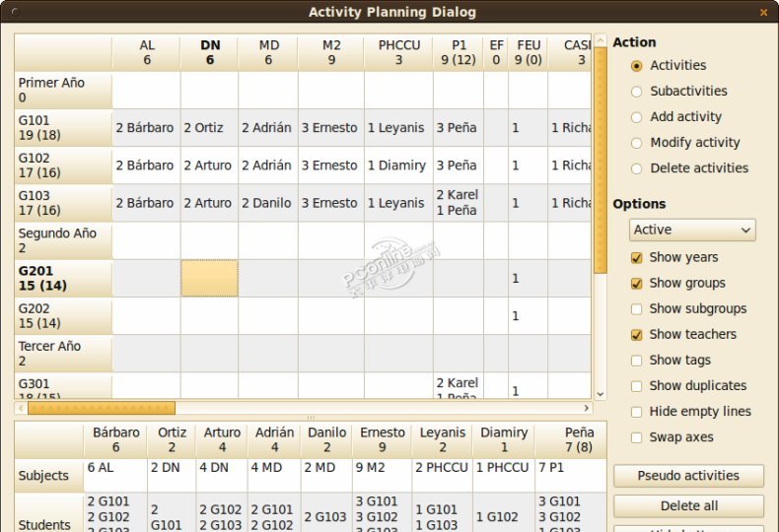Select the G201 row header
This screenshot has width=779, height=532.
(63, 279)
